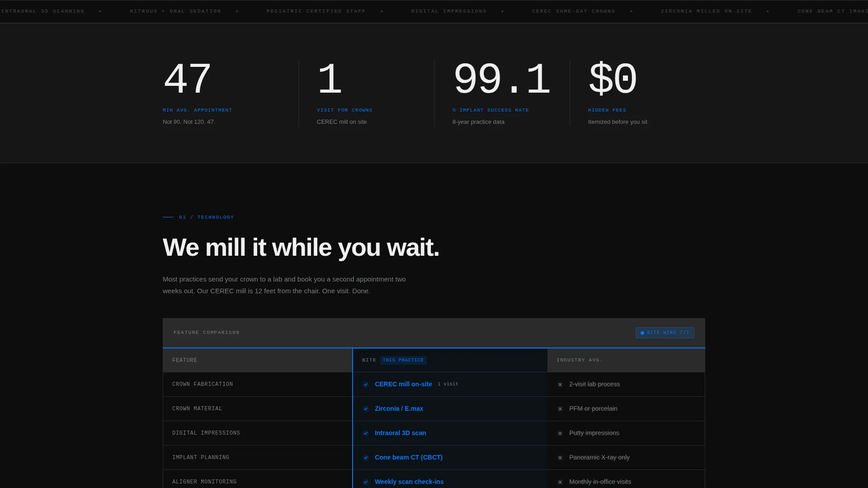868x488 pixels.
Task: Select the Intraoral 3D scan text
Action: (x=401, y=433)
